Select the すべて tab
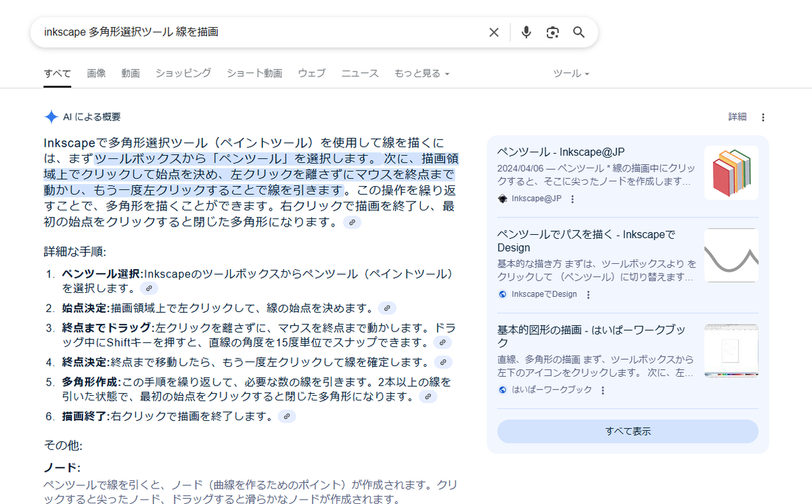The height and width of the screenshot is (504, 812). click(x=58, y=73)
